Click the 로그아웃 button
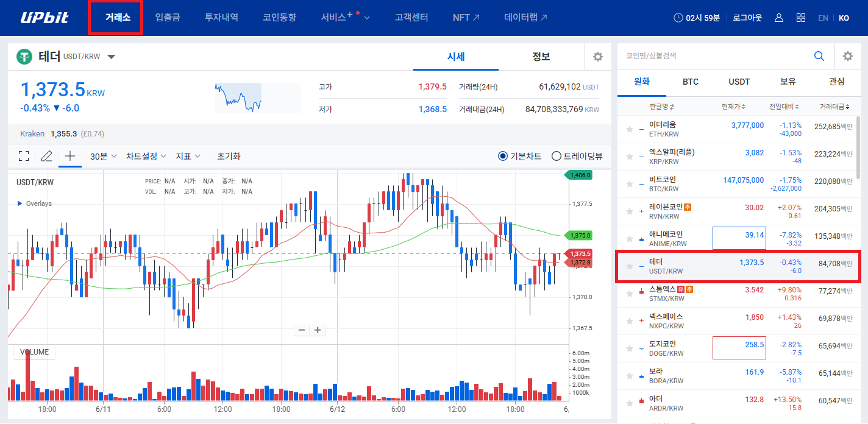This screenshot has height=424, width=868. [x=747, y=18]
